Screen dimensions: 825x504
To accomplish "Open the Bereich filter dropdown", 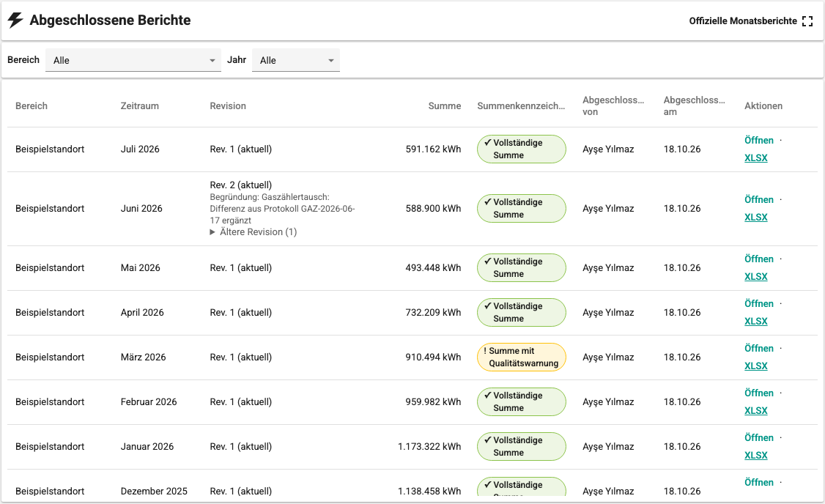I will click(x=133, y=60).
